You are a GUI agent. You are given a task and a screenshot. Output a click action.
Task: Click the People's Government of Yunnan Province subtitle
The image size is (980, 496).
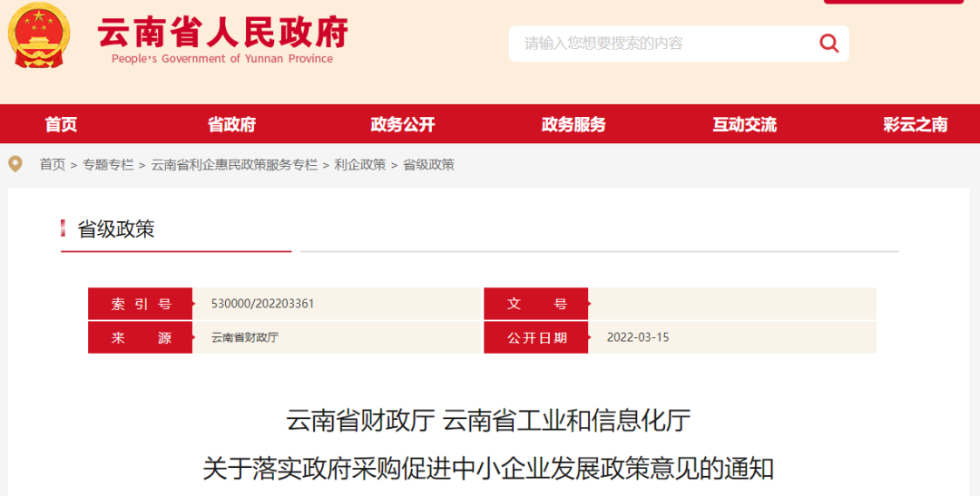point(222,59)
